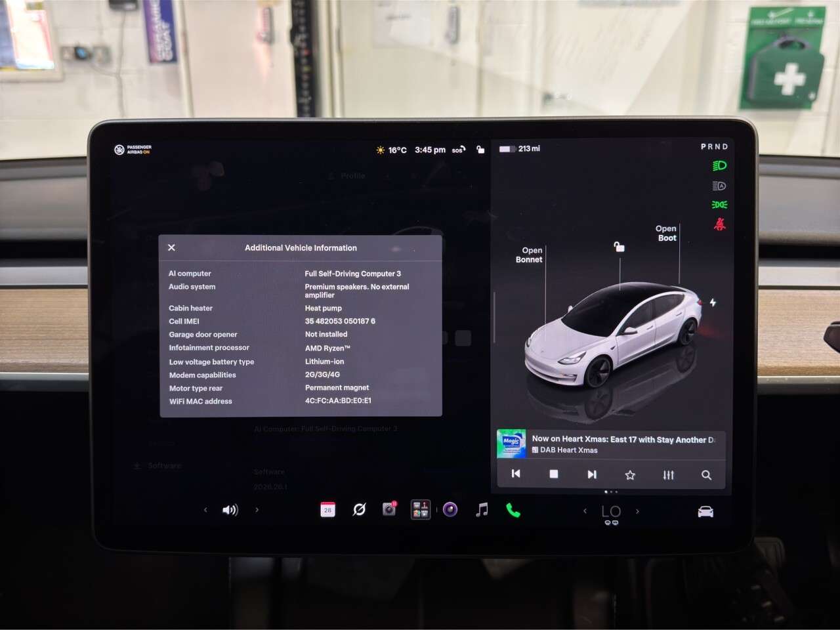Tap the LO temperature setting
This screenshot has width=840, height=630.
tap(611, 512)
